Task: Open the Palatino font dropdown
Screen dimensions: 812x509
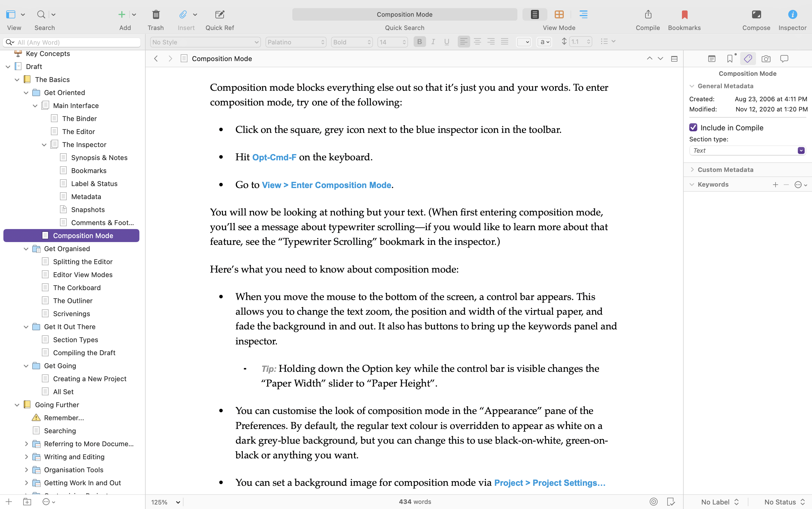Action: click(x=296, y=42)
